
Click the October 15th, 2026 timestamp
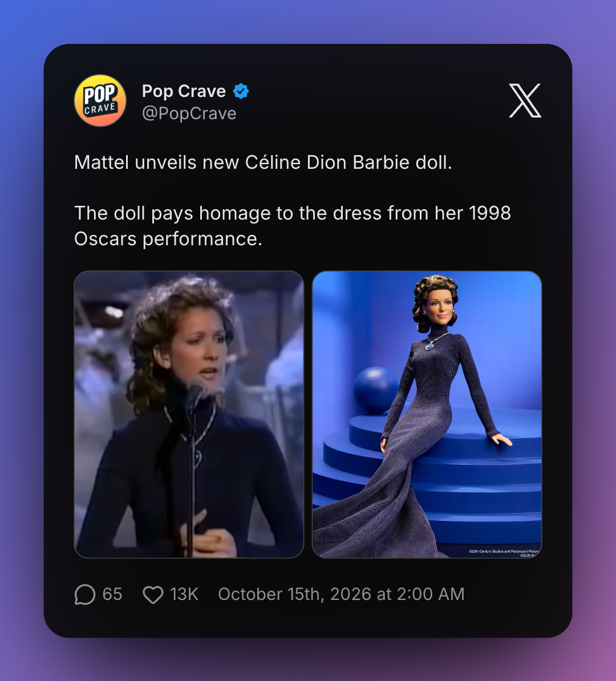pos(342,594)
